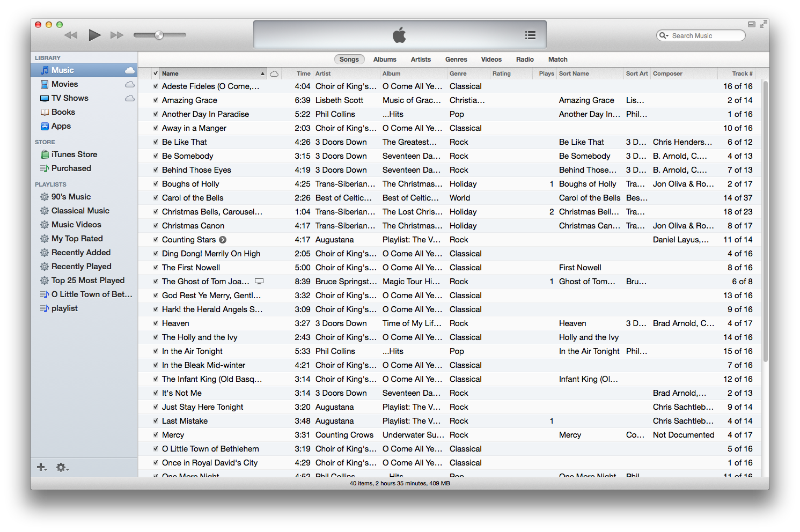Click the Play button
The image size is (800, 532).
[94, 35]
